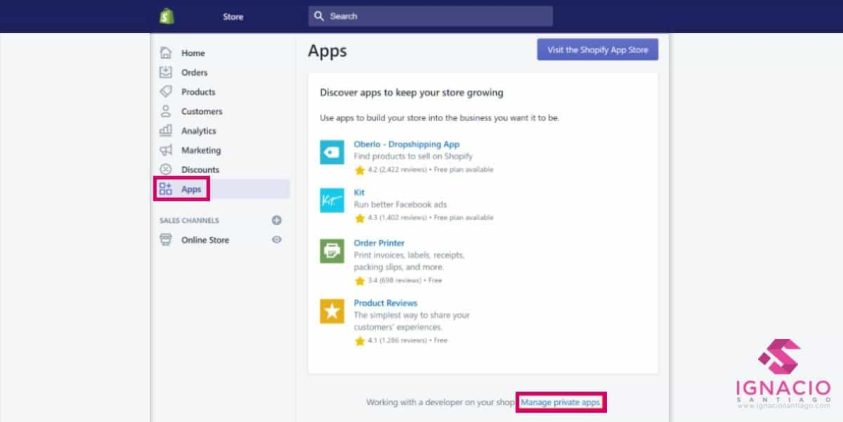Click 'Discover apps to keep your store growing'
Screen dimensions: 843x422
point(411,92)
